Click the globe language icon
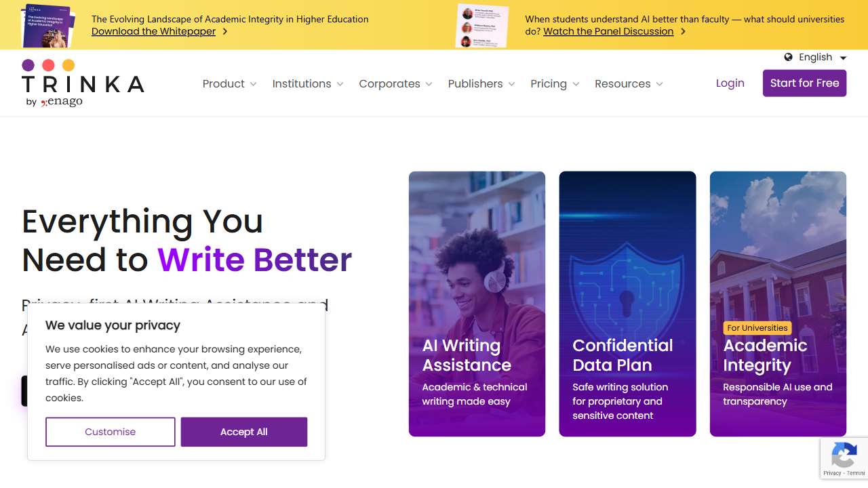 [x=789, y=58]
